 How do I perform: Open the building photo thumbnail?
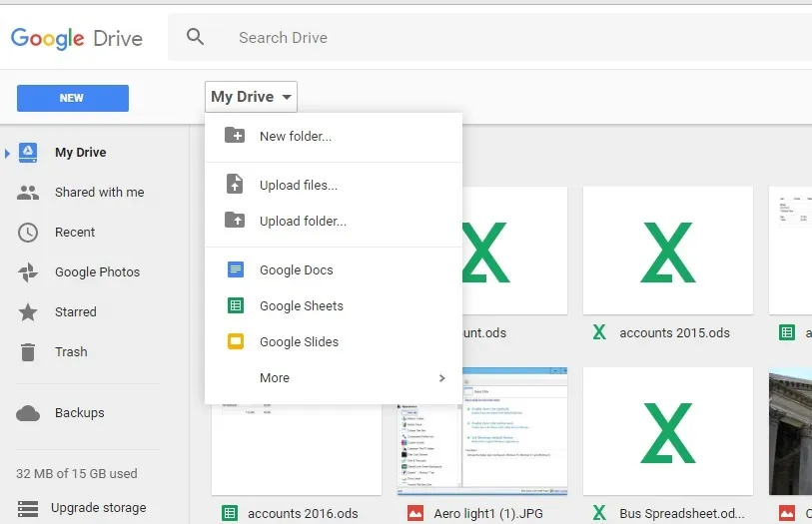pyautogui.click(x=790, y=431)
